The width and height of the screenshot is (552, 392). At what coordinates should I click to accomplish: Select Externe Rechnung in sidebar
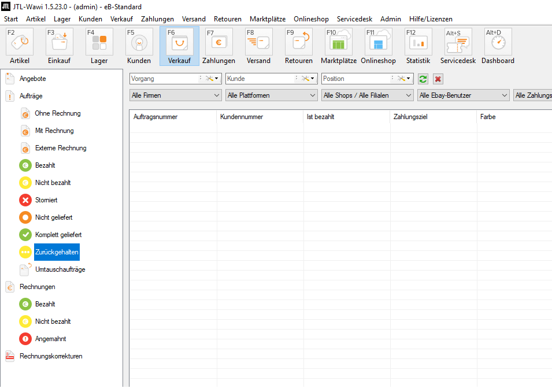pyautogui.click(x=61, y=148)
